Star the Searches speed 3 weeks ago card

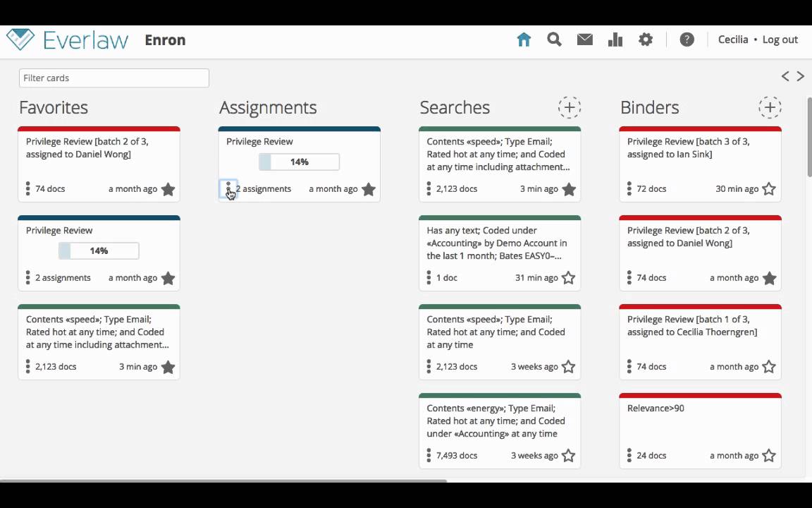click(x=569, y=367)
